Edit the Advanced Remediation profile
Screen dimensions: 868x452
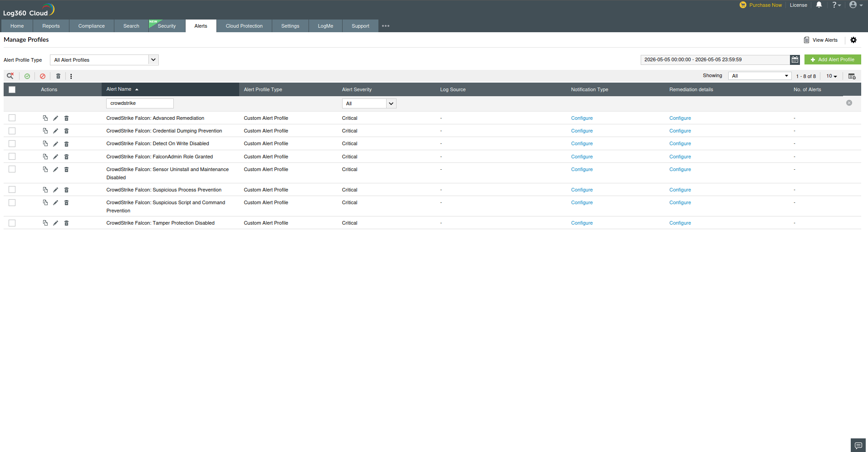coord(55,118)
